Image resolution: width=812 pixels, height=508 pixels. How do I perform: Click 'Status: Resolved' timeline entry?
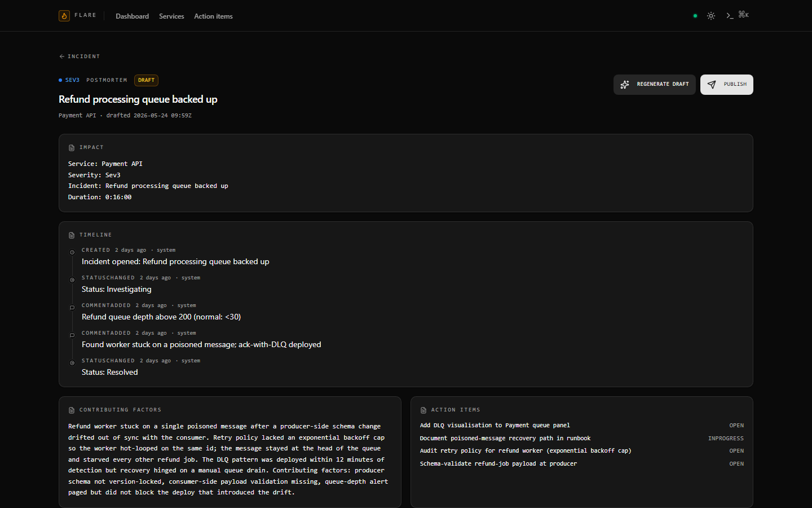(110, 373)
